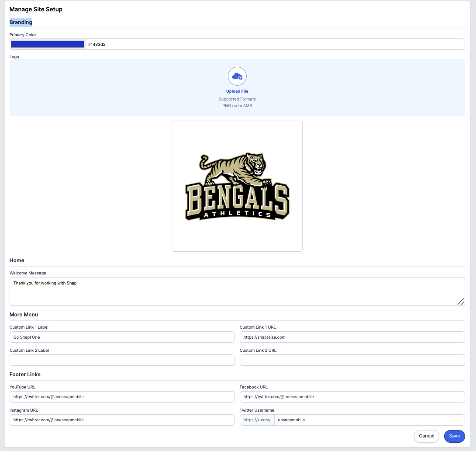476x451 pixels.
Task: Click the https://x.com/ prefix label
Action: point(257,420)
